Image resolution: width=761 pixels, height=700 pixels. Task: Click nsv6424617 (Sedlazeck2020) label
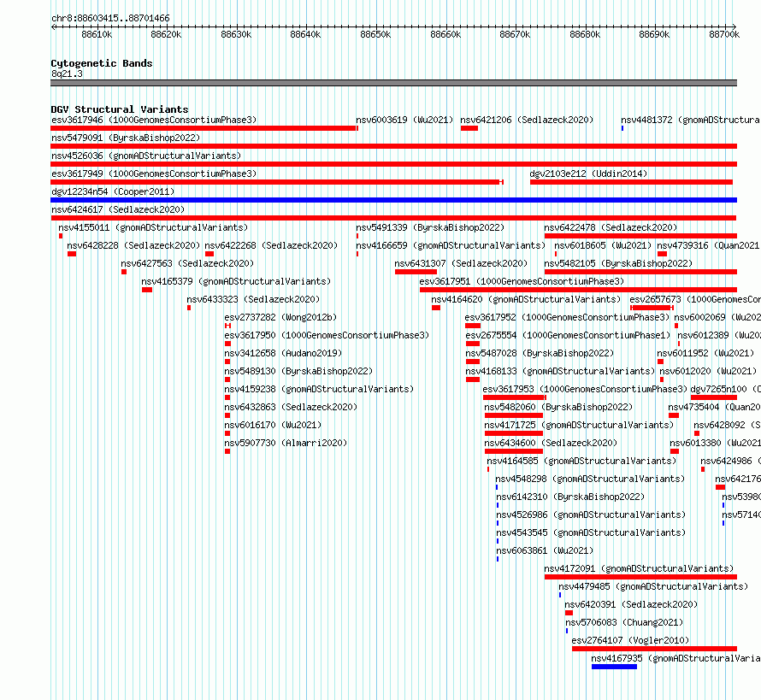[x=118, y=209]
